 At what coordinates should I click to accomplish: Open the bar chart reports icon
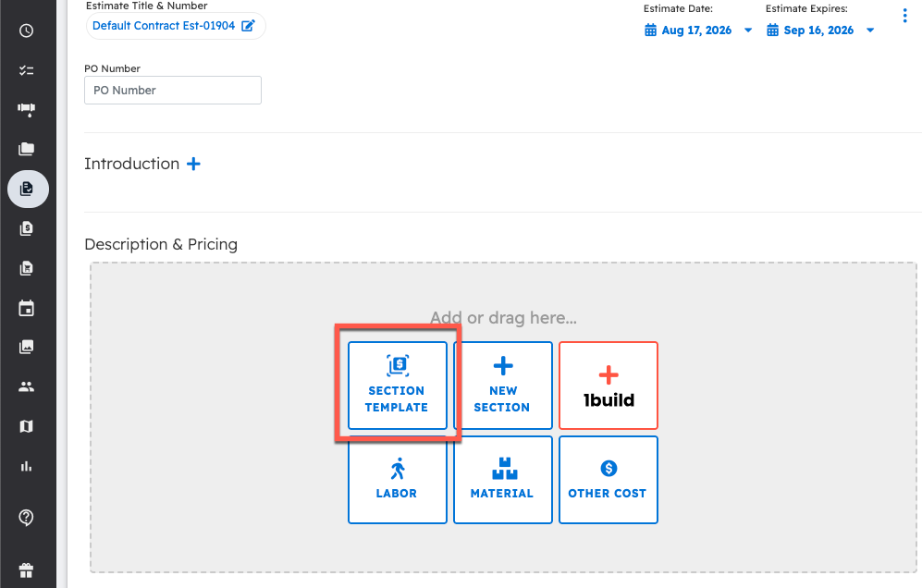pyautogui.click(x=27, y=466)
